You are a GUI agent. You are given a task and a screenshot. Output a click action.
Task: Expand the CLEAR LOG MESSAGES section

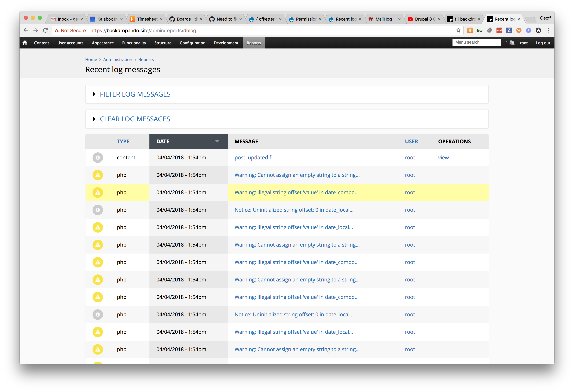click(135, 119)
